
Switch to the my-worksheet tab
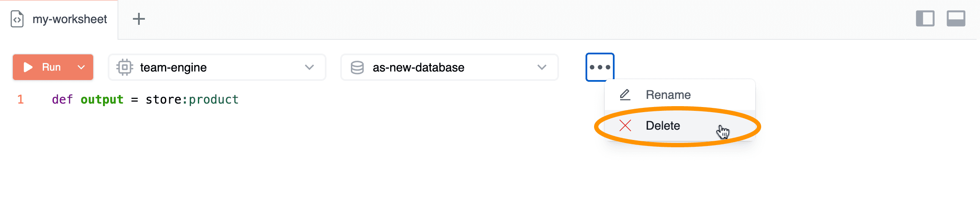(70, 19)
